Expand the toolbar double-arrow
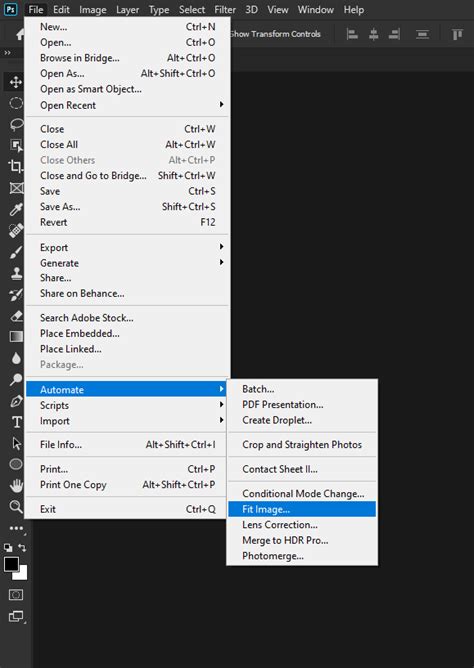Image resolution: width=474 pixels, height=668 pixels. pyautogui.click(x=7, y=53)
